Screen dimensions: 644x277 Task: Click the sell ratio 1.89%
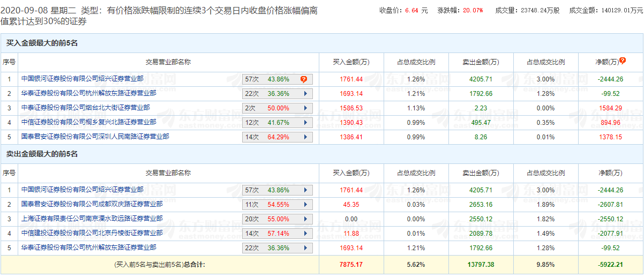(x=545, y=205)
